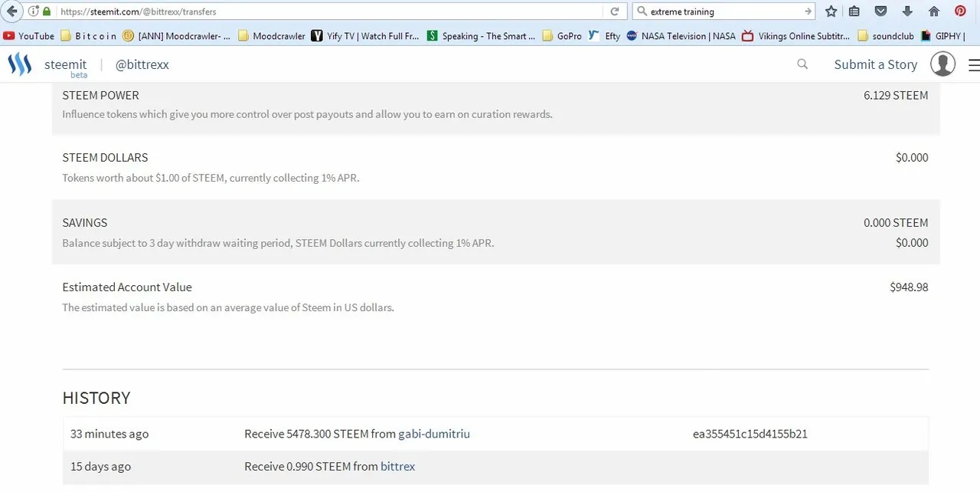980x492 pixels.
Task: Open the Vikings Online Subtitr bookmark
Action: click(x=795, y=36)
